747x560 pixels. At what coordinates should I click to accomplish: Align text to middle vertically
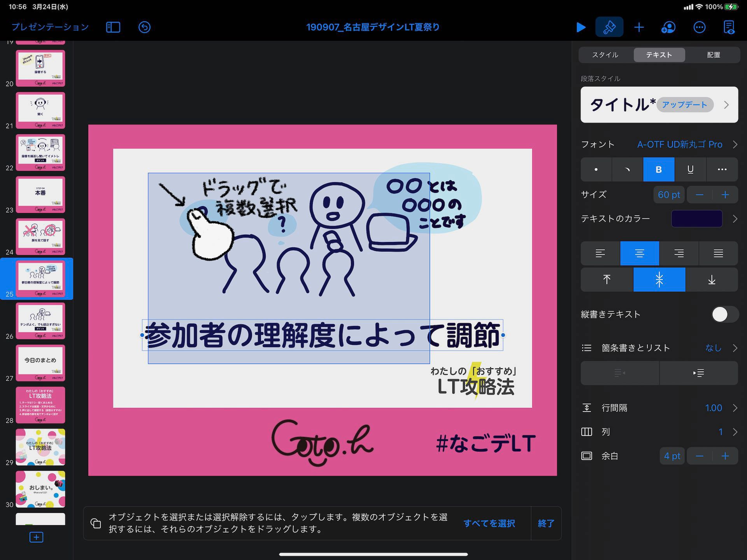point(659,280)
